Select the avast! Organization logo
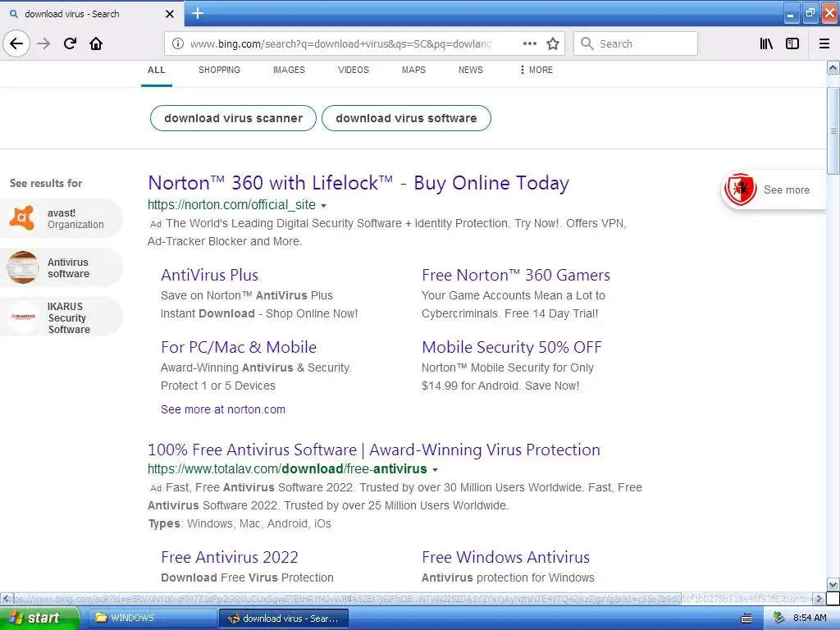The height and width of the screenshot is (630, 840). 22,218
